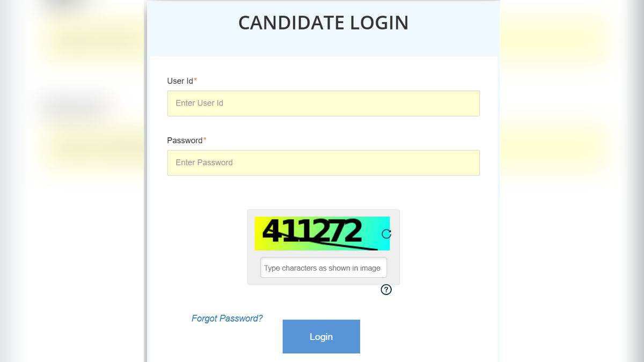644x362 pixels.
Task: Open captcha help via the question mark icon
Action: coord(386,290)
